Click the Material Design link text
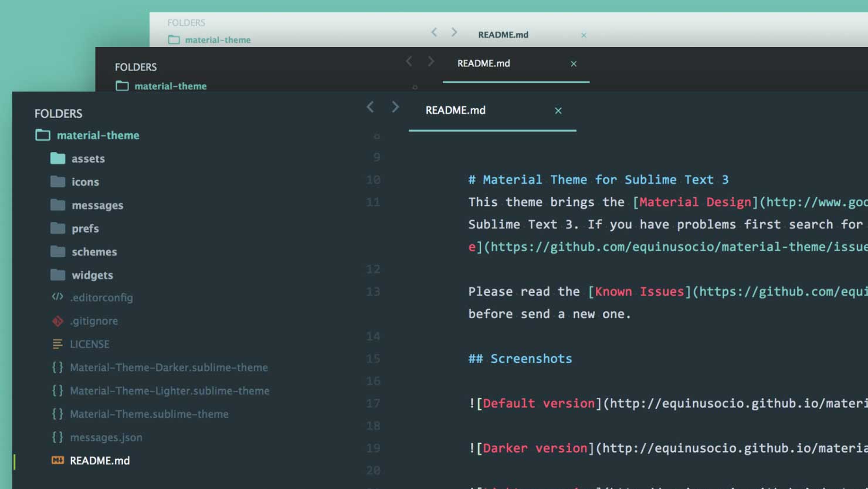 (x=696, y=203)
